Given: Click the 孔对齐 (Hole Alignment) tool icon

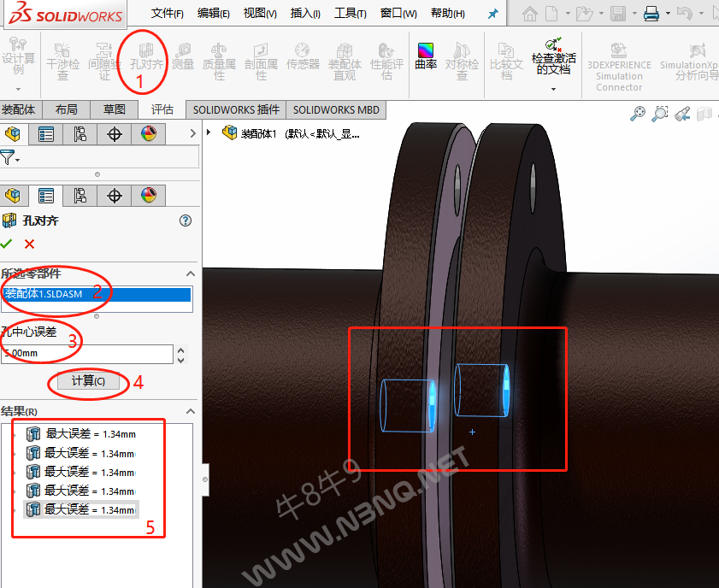Looking at the screenshot, I should click(x=146, y=55).
